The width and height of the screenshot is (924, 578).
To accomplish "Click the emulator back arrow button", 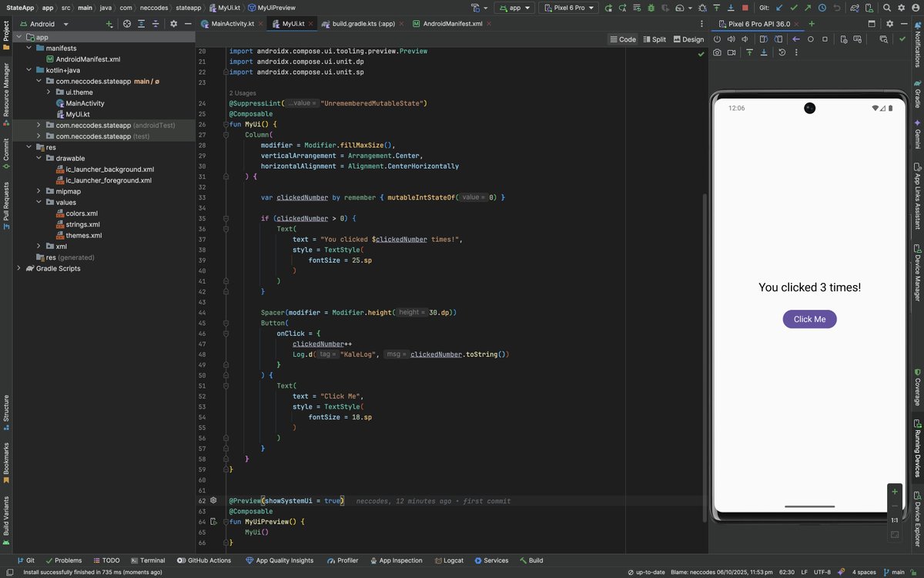I will pyautogui.click(x=796, y=39).
